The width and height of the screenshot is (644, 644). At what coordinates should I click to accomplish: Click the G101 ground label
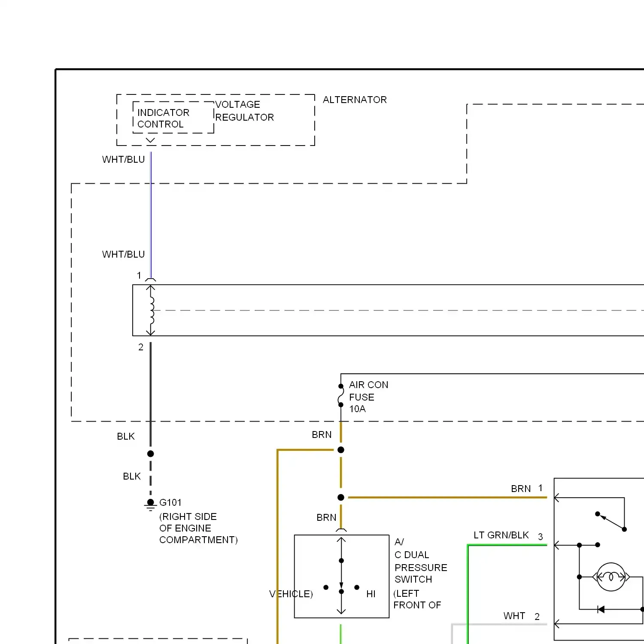(170, 502)
